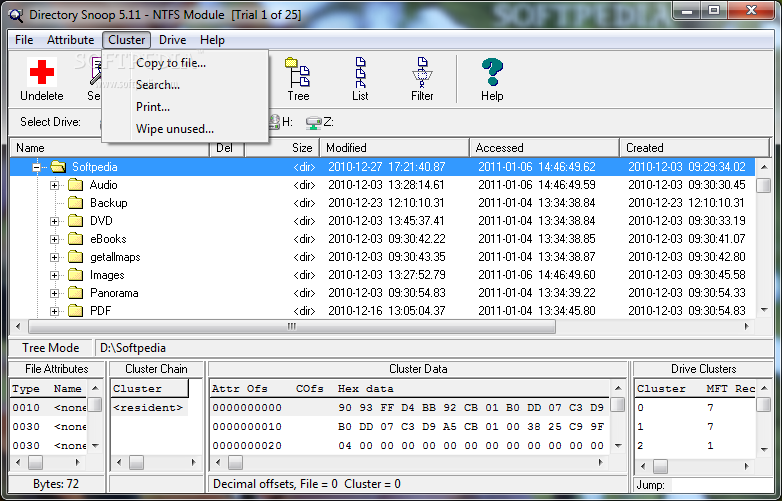Click File Attributes scroll down arrow
The image size is (782, 501).
point(95,445)
